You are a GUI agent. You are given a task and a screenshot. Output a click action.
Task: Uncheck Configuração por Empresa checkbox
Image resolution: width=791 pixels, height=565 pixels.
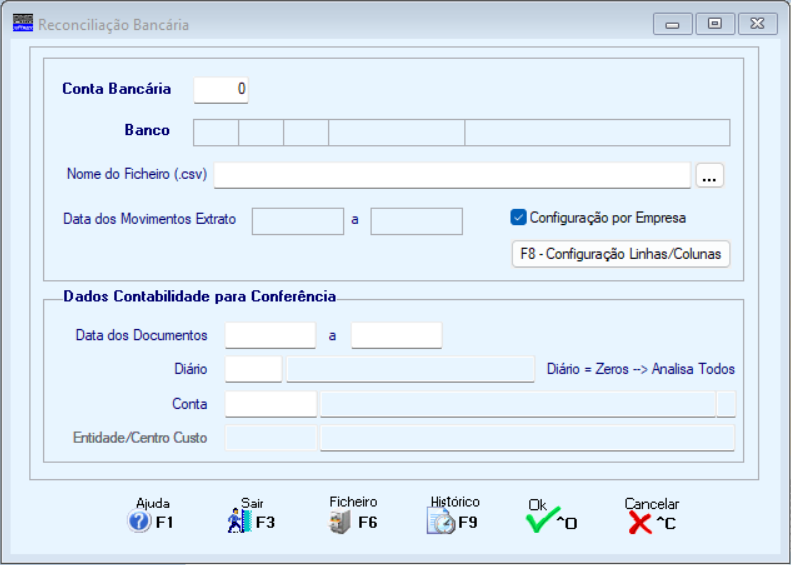coord(518,217)
